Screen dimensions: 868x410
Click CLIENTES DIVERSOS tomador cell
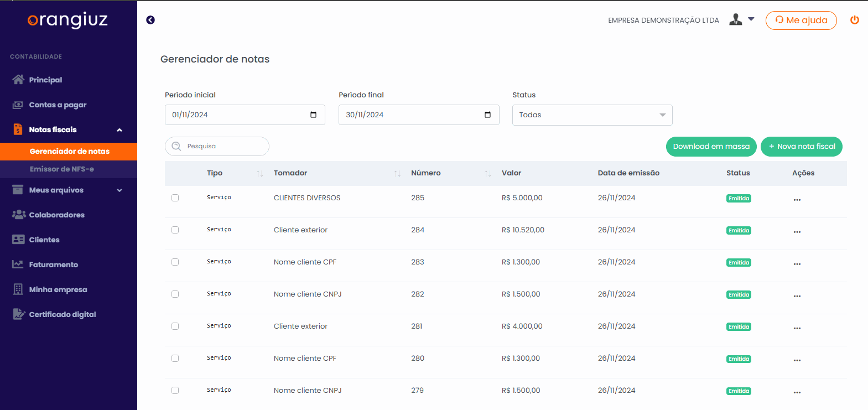pyautogui.click(x=307, y=198)
